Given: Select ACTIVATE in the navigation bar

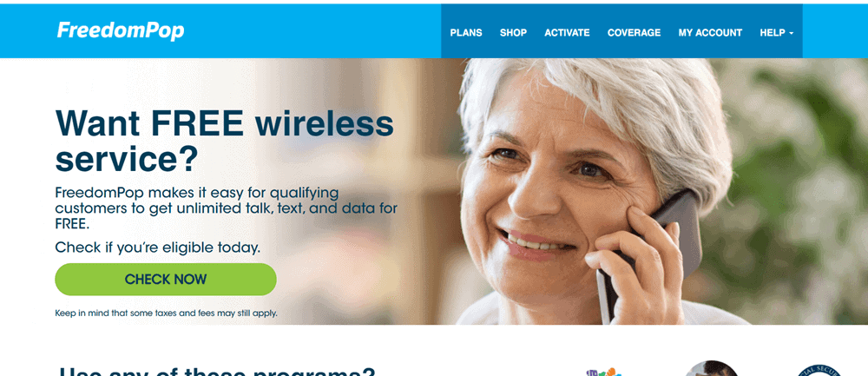Looking at the screenshot, I should tap(567, 33).
